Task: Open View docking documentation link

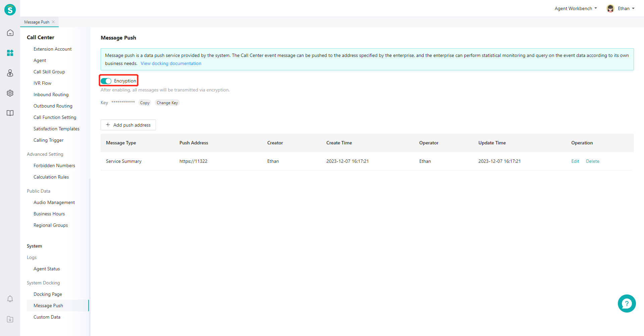Action: pyautogui.click(x=171, y=63)
